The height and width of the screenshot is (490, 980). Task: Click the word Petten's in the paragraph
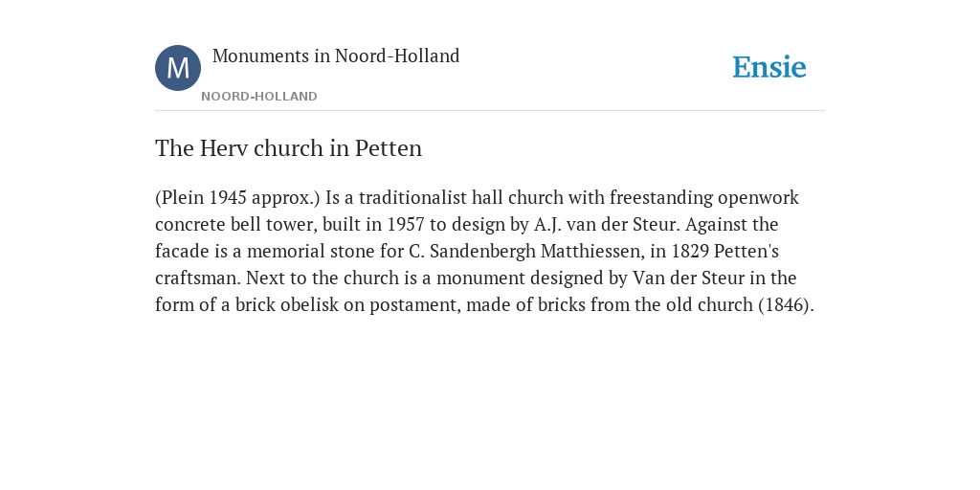tap(746, 252)
